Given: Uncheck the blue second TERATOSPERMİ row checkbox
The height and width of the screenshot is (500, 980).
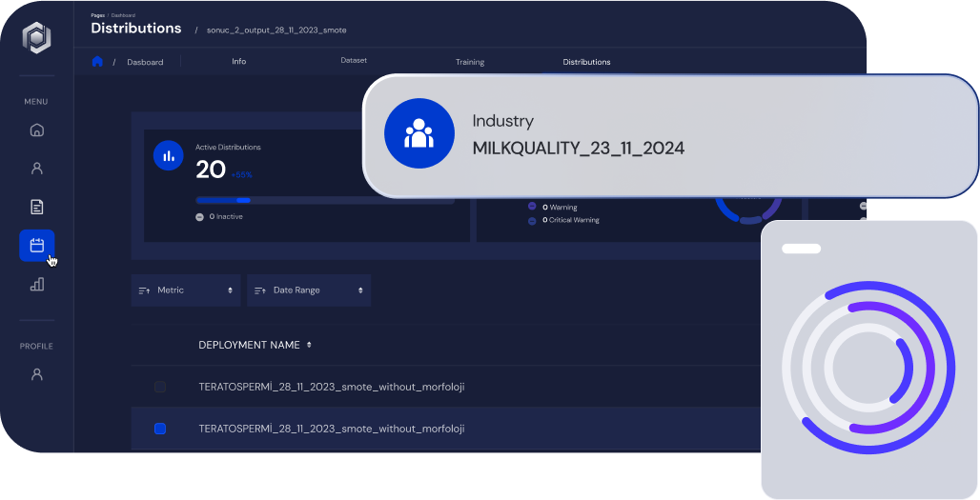Looking at the screenshot, I should 160,429.
